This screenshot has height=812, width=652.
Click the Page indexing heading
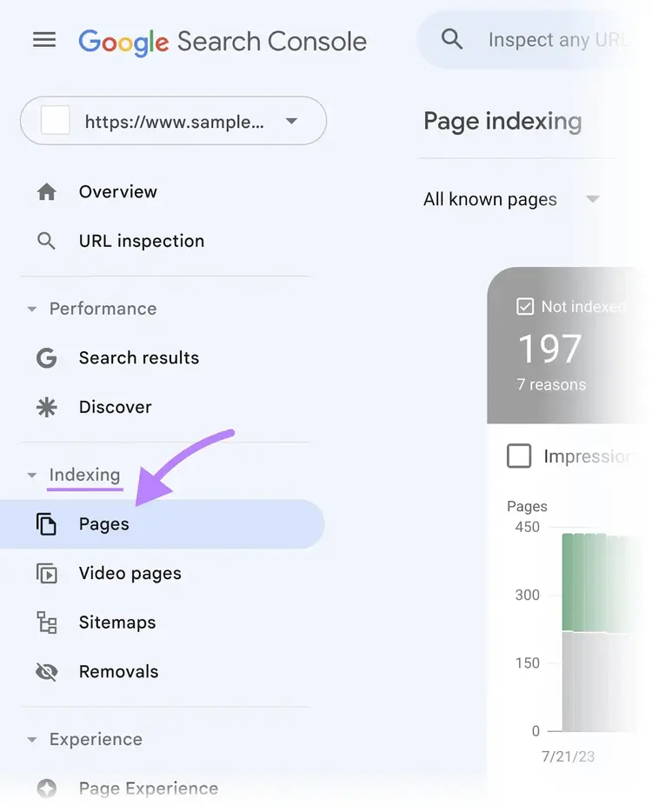502,122
